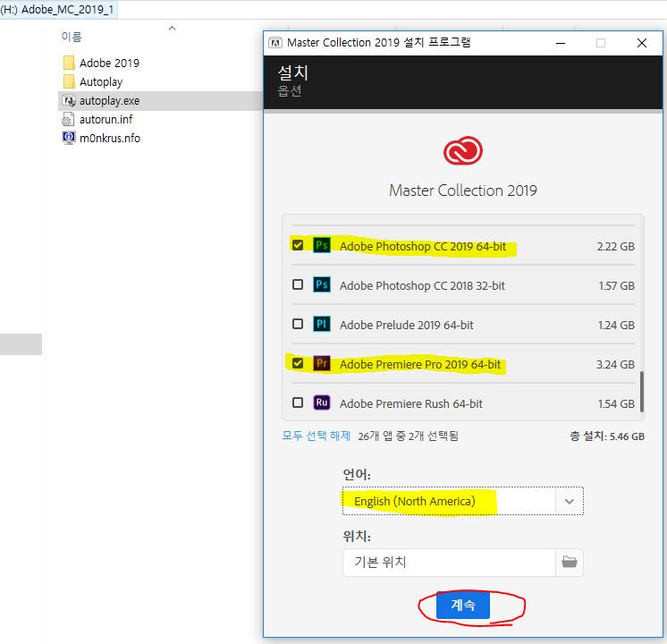Click the 3.24 GB size value
667x644 pixels.
click(615, 364)
